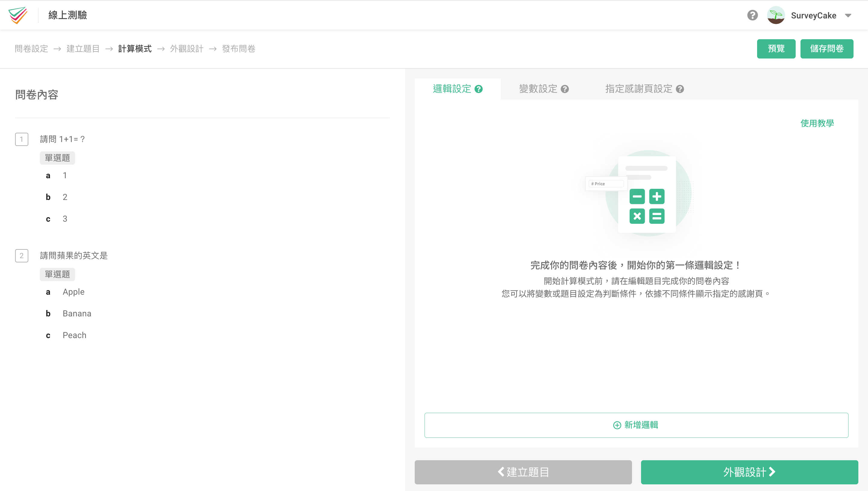This screenshot has width=868, height=491.
Task: Click the plus circle icon in 新增邏輯
Action: pos(617,425)
